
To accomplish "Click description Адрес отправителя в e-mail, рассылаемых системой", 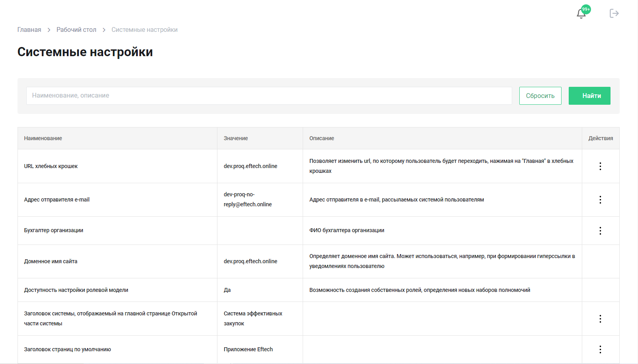I will click(397, 200).
